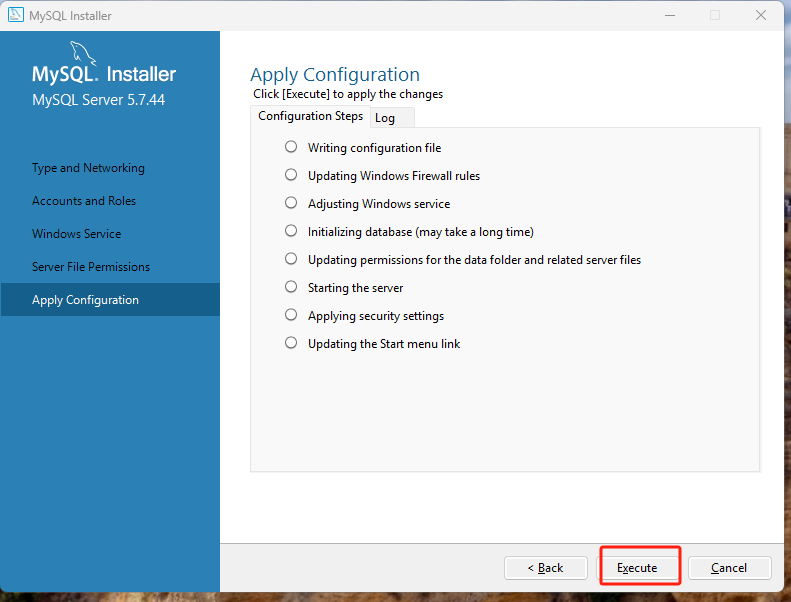Viewport: 791px width, 602px height.
Task: Click the data folder permissions status circle
Action: point(291,259)
